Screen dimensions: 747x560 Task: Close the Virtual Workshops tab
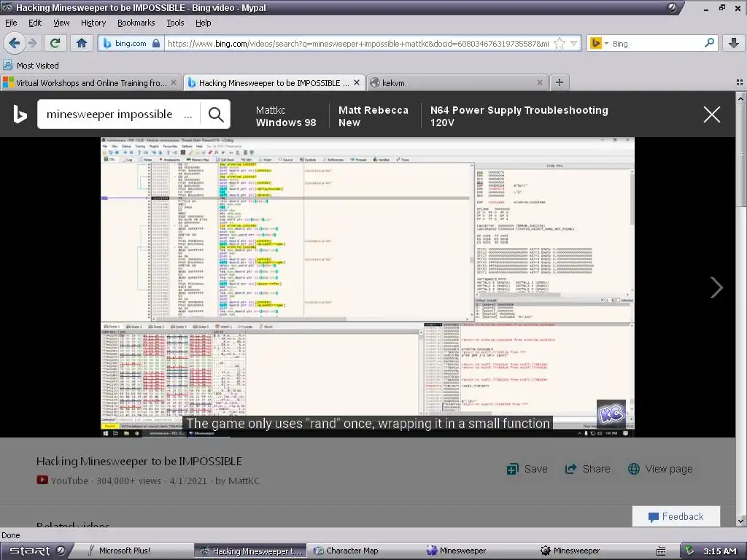pyautogui.click(x=174, y=82)
